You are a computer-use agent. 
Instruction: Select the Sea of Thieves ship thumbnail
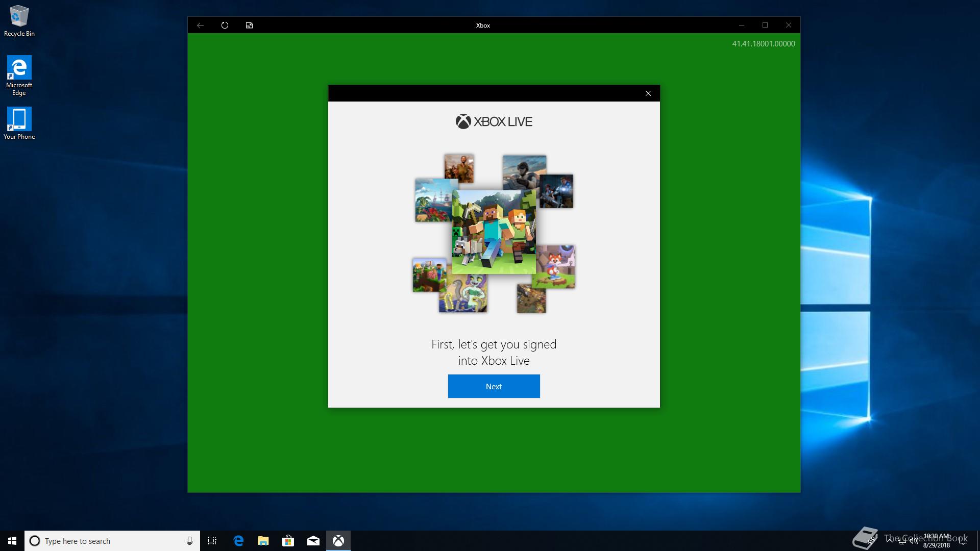434,200
